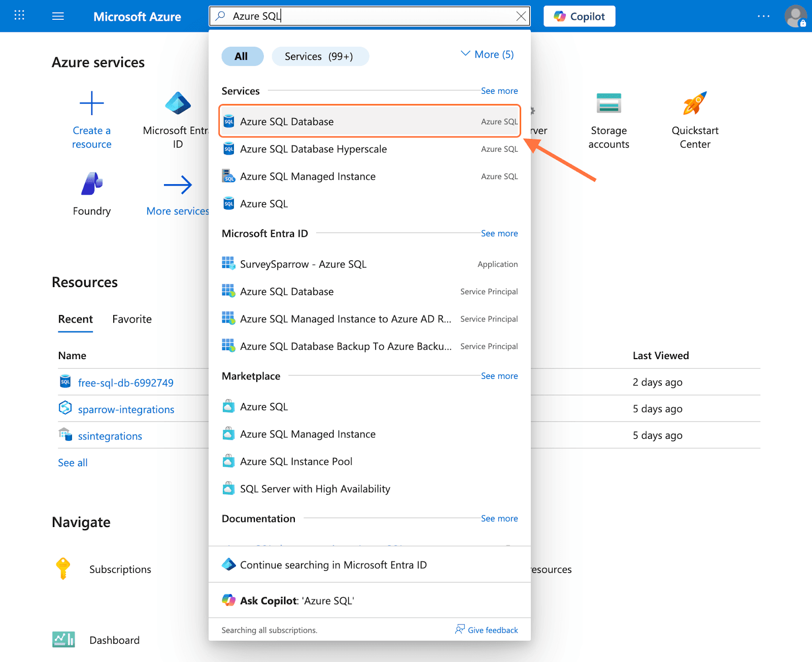Image resolution: width=812 pixels, height=662 pixels.
Task: Open the free-sql-db-6992749 resource link
Action: coord(125,383)
